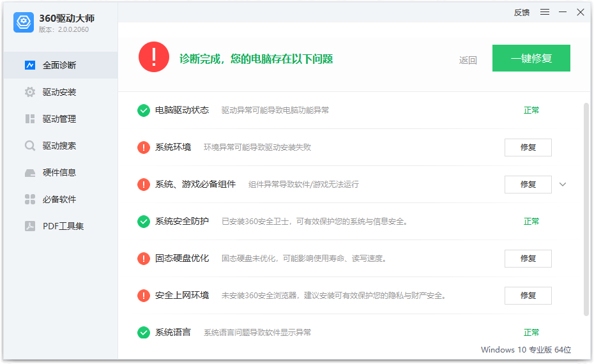Image resolution: width=594 pixels, height=364 pixels.
Task: Click the large red diagnosis alert icon
Action: 154,57
